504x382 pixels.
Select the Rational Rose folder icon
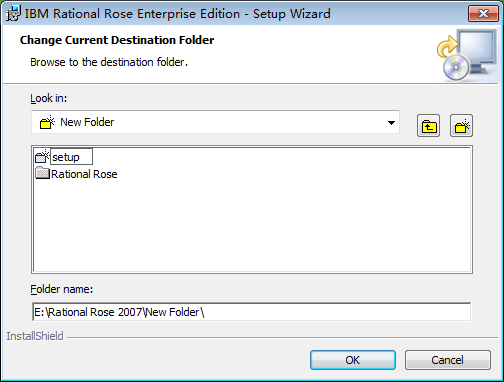tap(42, 173)
